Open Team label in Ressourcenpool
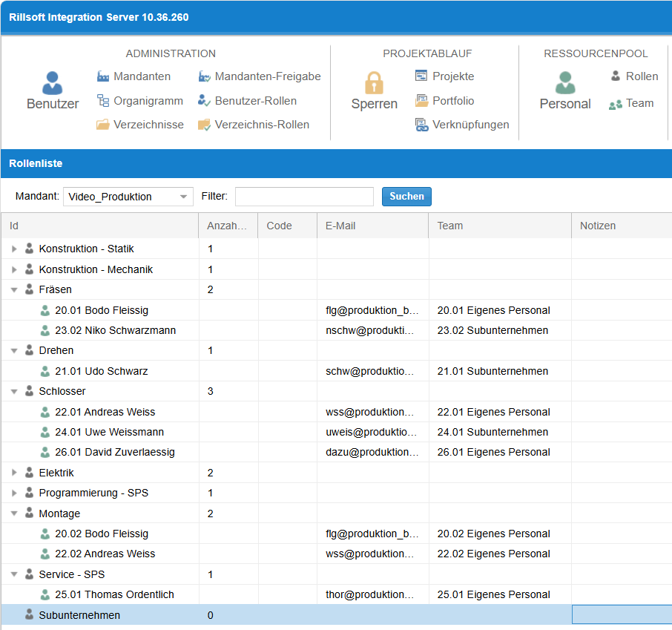Screen dimensions: 672x630 point(640,103)
